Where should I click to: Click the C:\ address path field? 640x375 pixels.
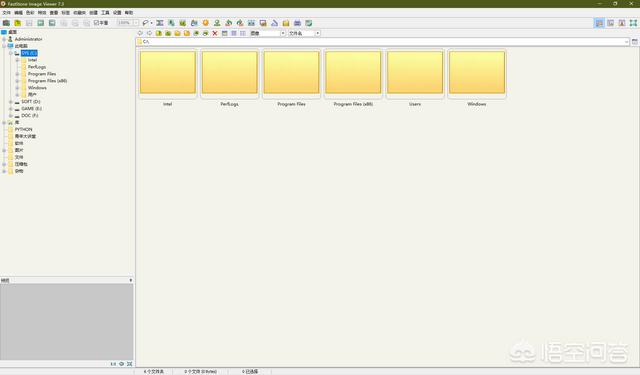[382, 42]
